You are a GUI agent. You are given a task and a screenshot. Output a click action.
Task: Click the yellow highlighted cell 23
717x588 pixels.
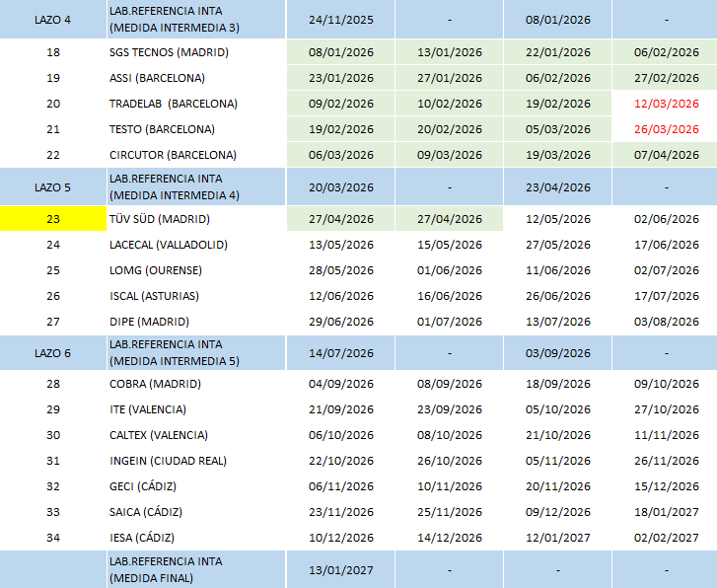coord(53,219)
